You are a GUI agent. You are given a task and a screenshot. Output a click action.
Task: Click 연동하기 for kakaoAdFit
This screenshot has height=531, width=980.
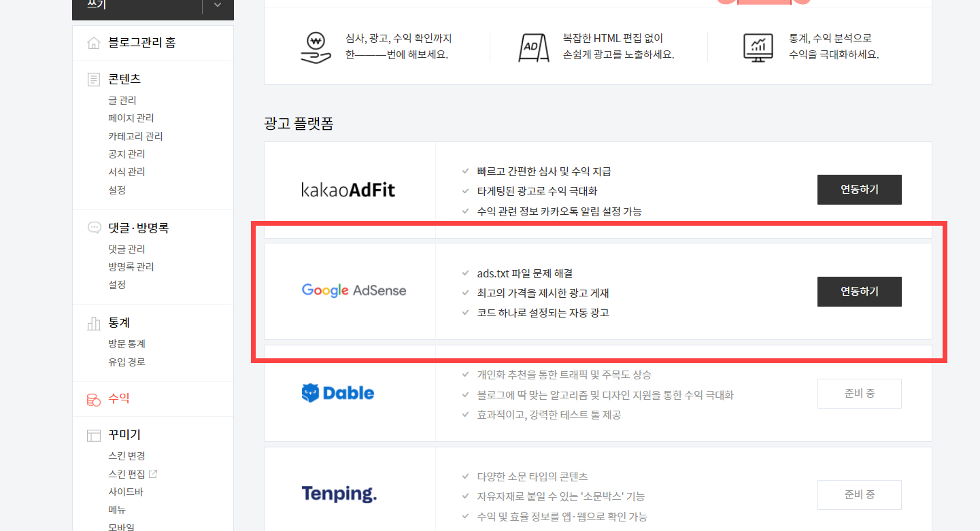coord(860,190)
